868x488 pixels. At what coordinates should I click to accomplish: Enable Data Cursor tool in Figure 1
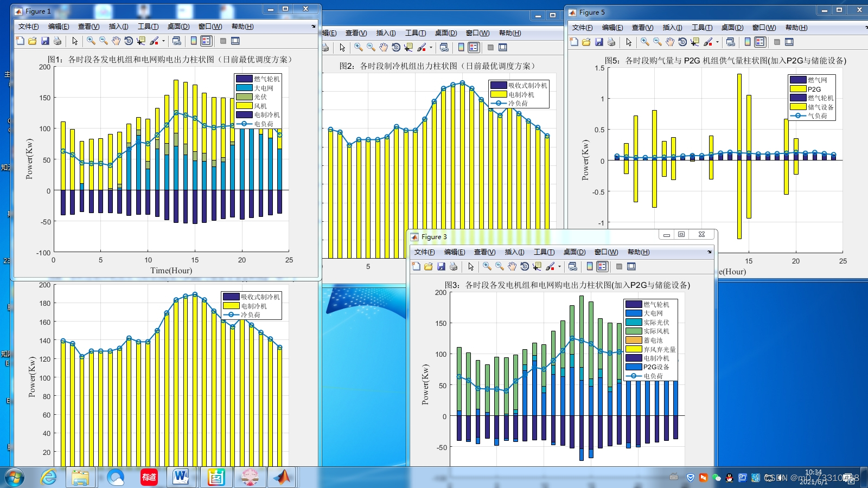pyautogui.click(x=141, y=41)
